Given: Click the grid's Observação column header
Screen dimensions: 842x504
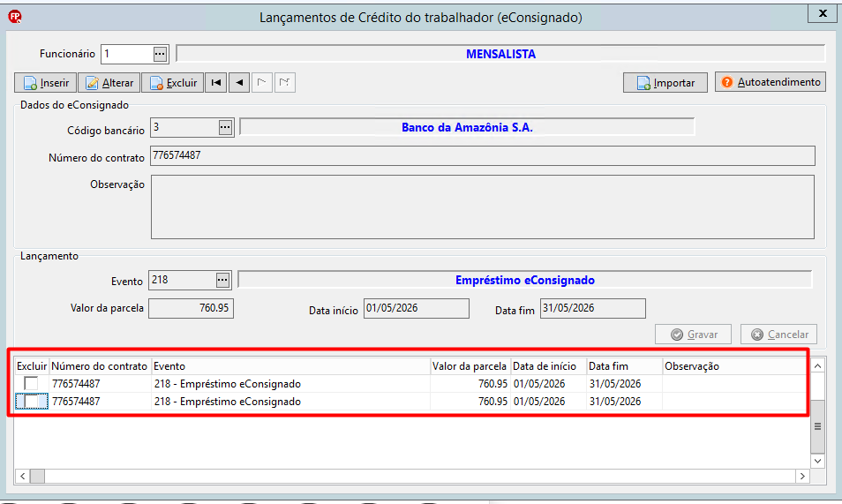Looking at the screenshot, I should [x=734, y=366].
